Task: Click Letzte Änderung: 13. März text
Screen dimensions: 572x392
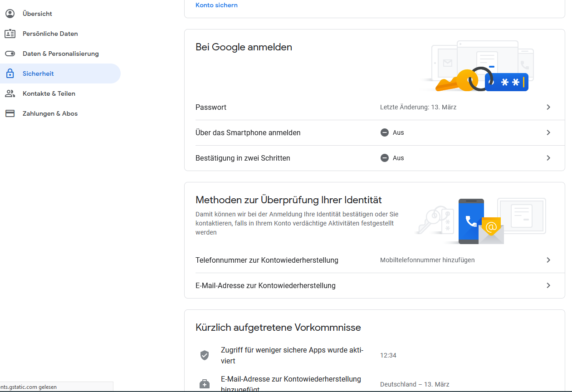Action: pos(418,108)
